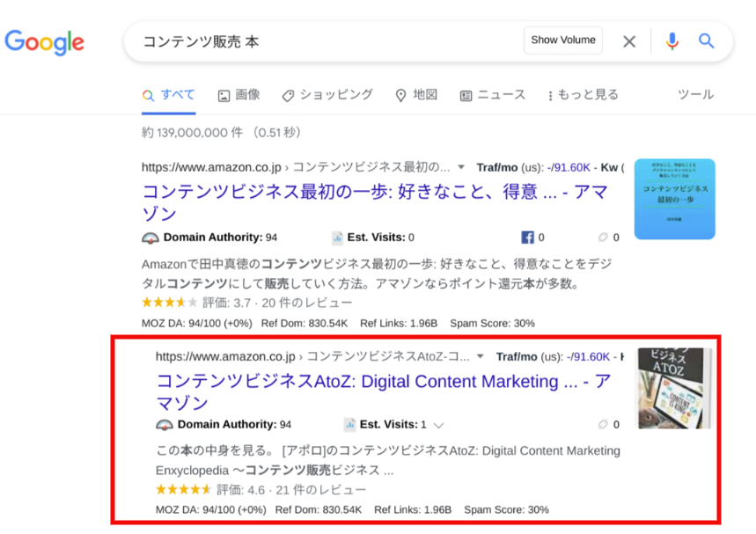Screen dimensions: 756x534
Task: Click the all-results magnifier icon beside すべて
Action: point(149,95)
